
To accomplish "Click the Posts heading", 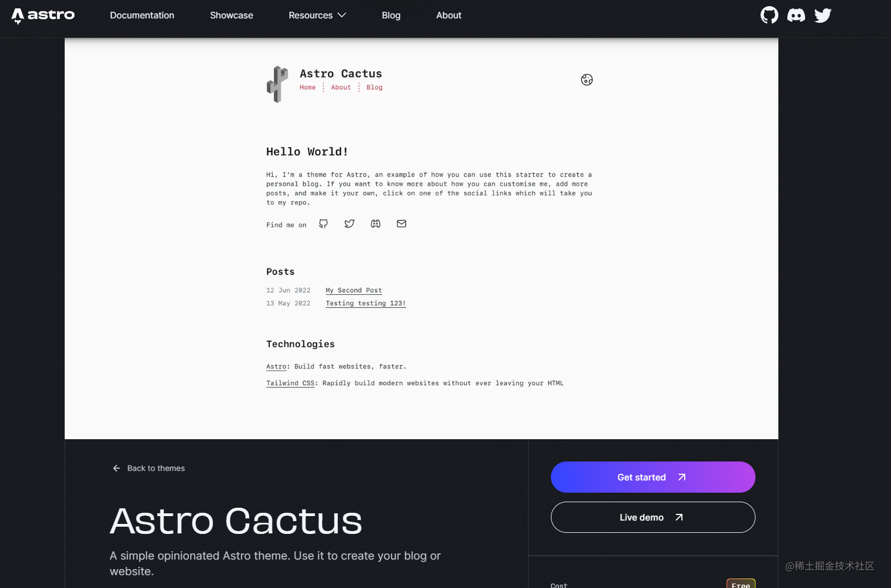I will coord(280,271).
